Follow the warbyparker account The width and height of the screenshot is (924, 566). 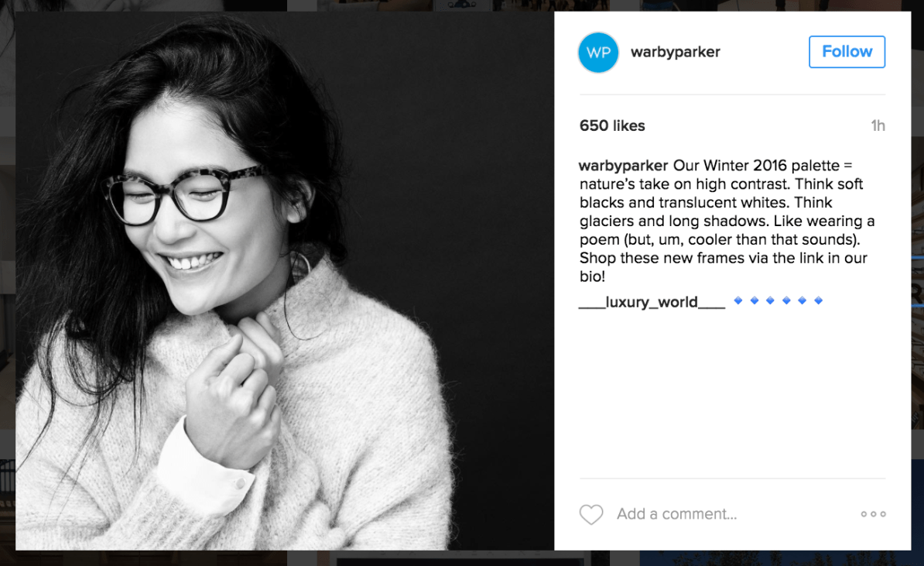[x=847, y=52]
